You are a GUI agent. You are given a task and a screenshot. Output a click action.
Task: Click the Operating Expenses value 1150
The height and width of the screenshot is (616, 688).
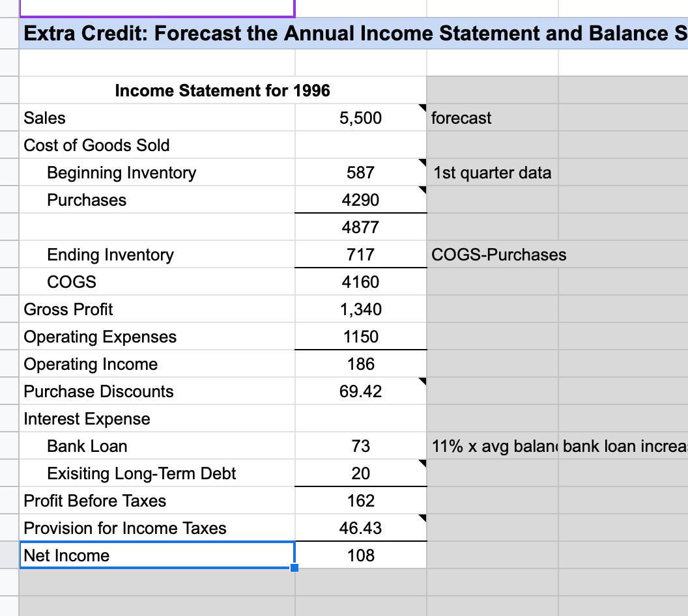pos(361,336)
